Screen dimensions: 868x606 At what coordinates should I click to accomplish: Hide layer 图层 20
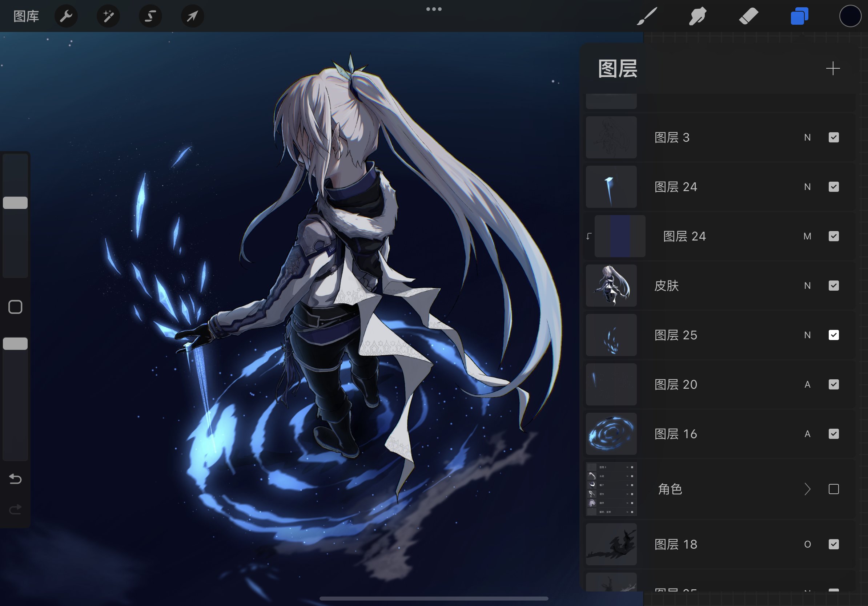coord(833,385)
